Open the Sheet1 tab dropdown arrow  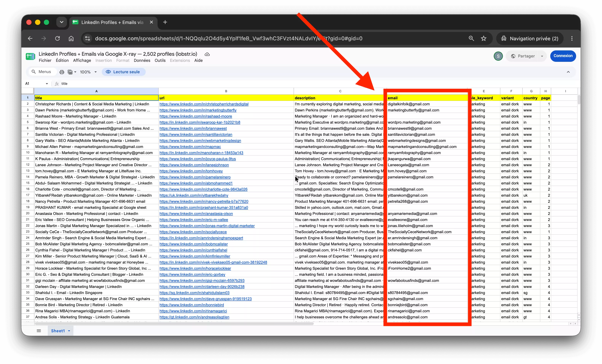[x=69, y=331]
